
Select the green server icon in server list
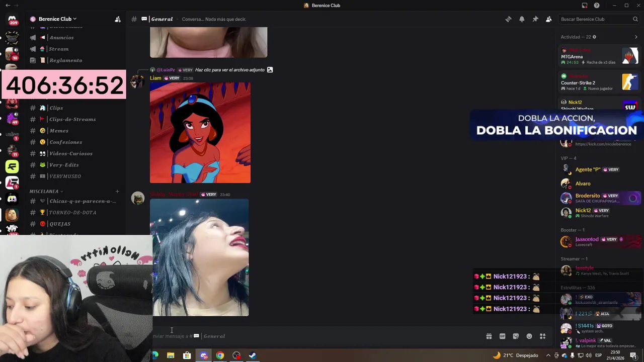click(x=12, y=166)
